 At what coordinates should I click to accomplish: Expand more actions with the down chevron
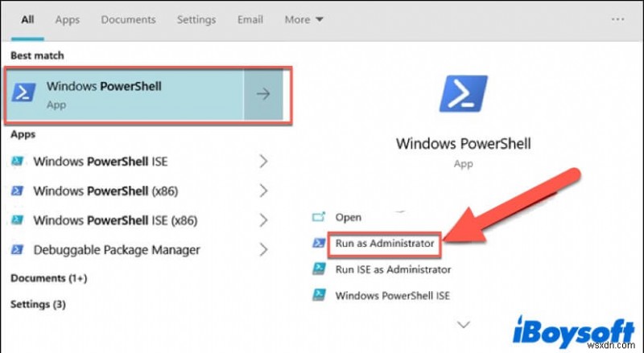pyautogui.click(x=464, y=325)
